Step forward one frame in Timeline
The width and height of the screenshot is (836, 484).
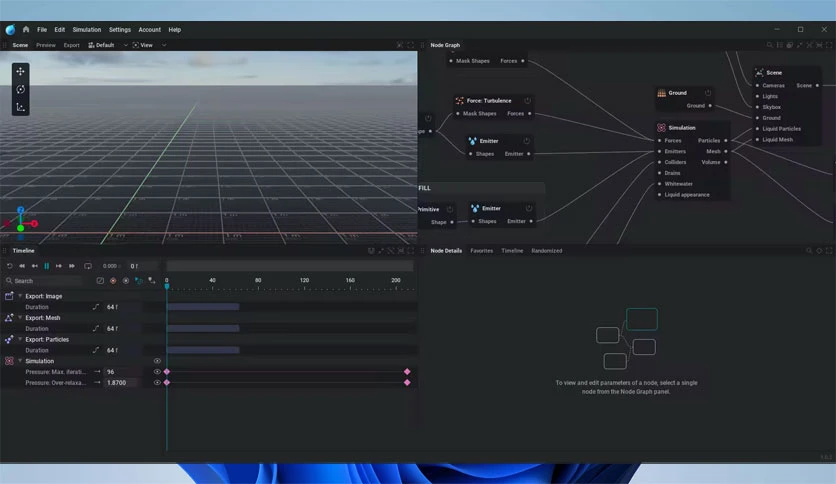(x=59, y=265)
